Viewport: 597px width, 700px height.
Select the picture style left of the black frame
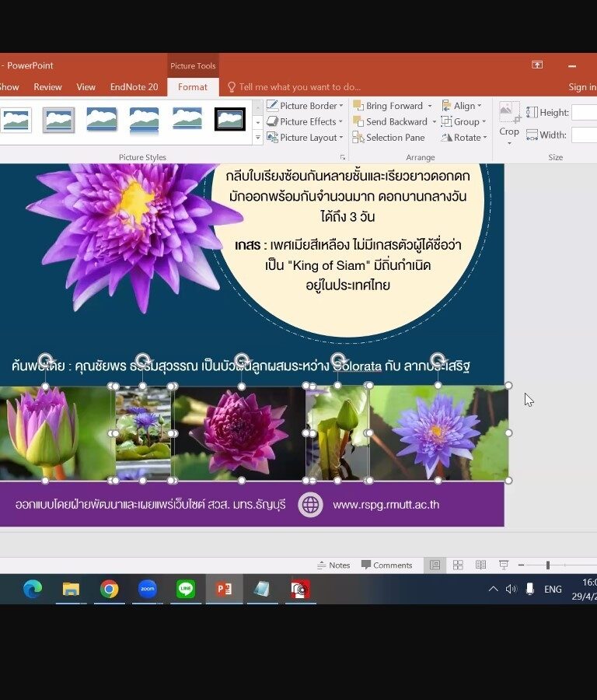[x=187, y=118]
